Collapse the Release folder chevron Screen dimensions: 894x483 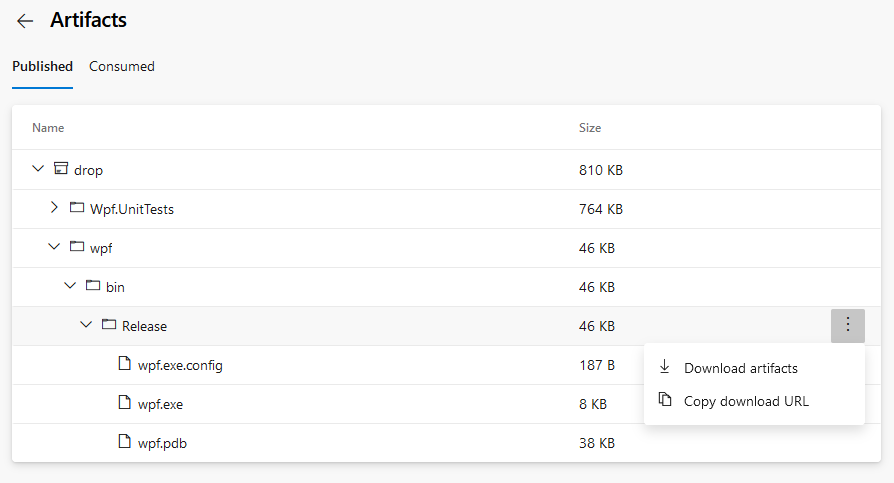(x=86, y=325)
